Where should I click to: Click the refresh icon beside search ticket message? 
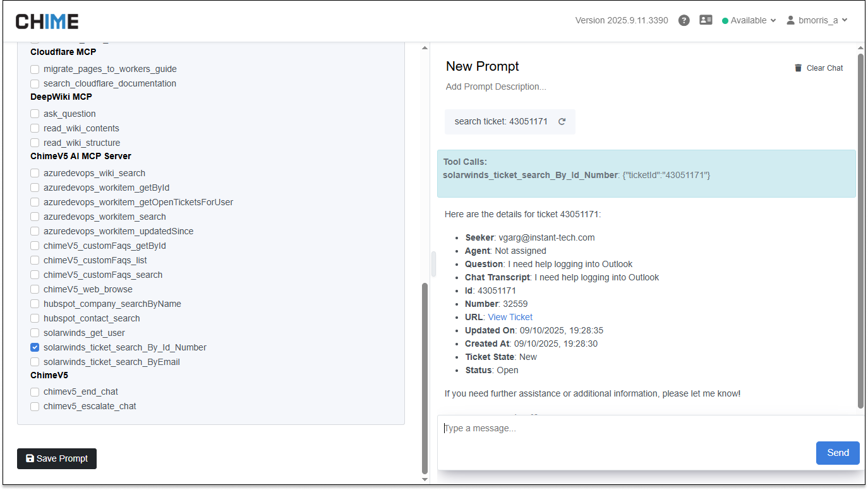pos(562,122)
